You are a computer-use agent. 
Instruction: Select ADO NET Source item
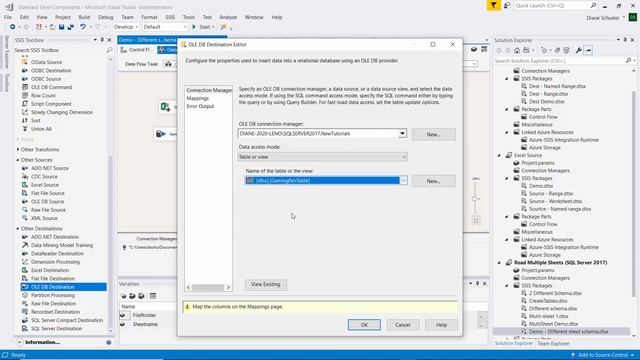click(x=49, y=168)
